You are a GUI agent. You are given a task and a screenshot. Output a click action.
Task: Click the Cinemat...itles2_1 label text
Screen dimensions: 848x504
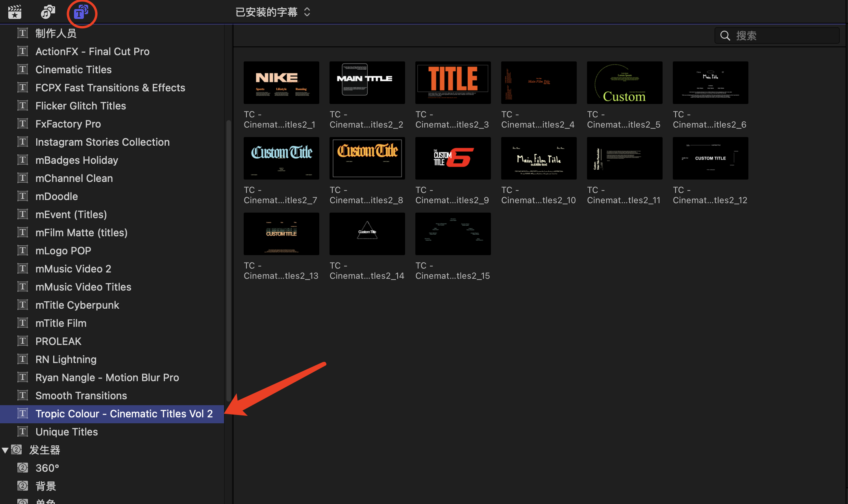[280, 125]
